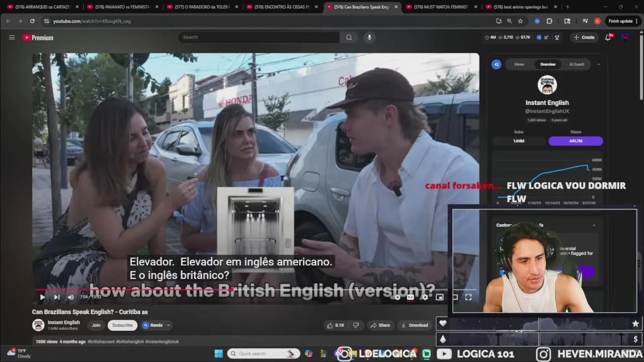Switch to the O PARADOXO da TOLERÂ tab

(x=202, y=7)
